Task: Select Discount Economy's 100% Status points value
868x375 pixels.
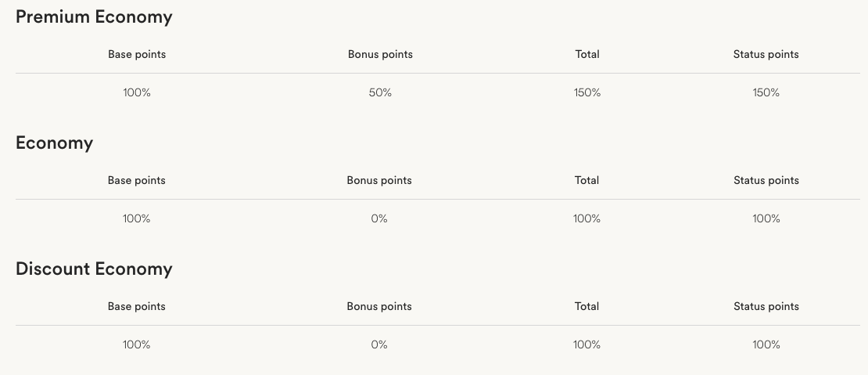Action: click(766, 345)
